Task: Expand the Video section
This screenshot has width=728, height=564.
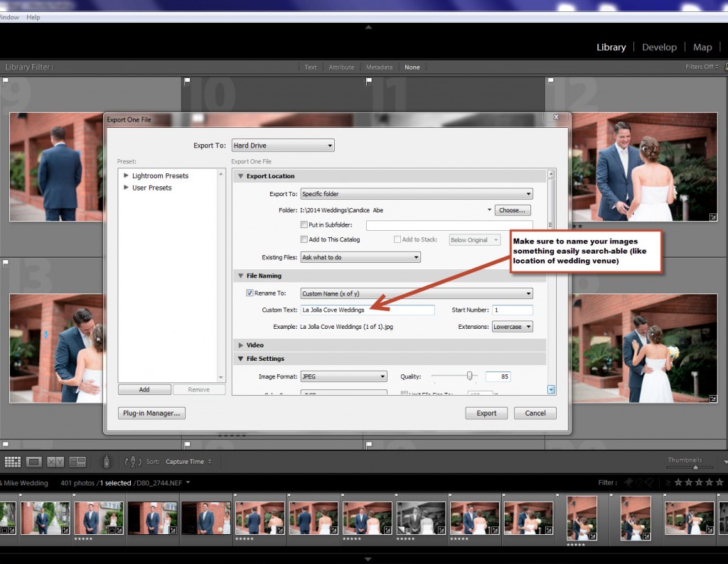Action: pyautogui.click(x=241, y=345)
